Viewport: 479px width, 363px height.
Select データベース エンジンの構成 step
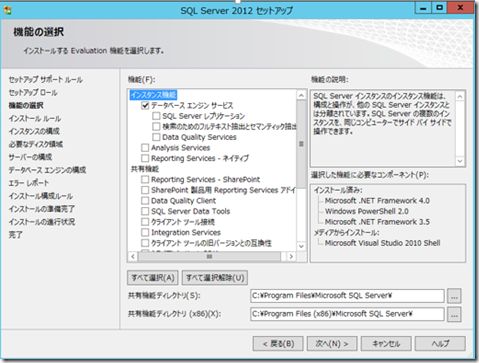click(x=47, y=170)
